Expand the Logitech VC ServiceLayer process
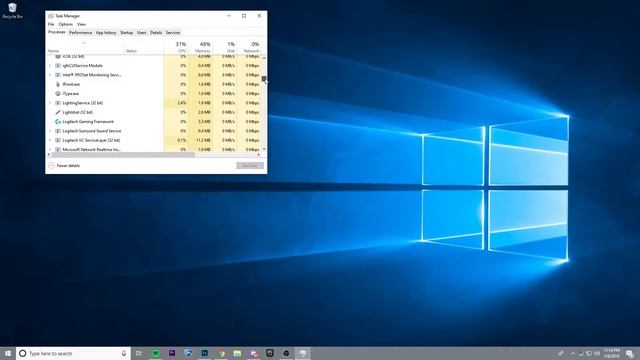Viewport: 640px width, 360px height. 50,140
